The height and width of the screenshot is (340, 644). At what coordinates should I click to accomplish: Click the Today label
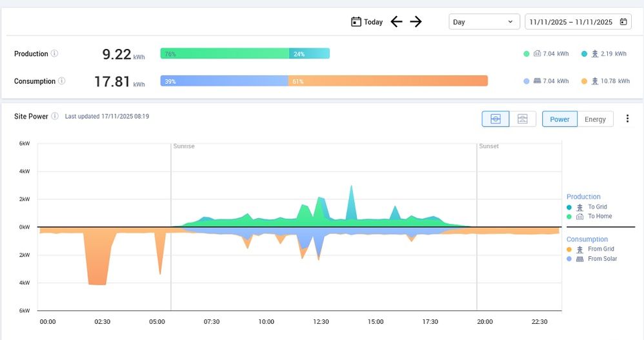coord(373,22)
